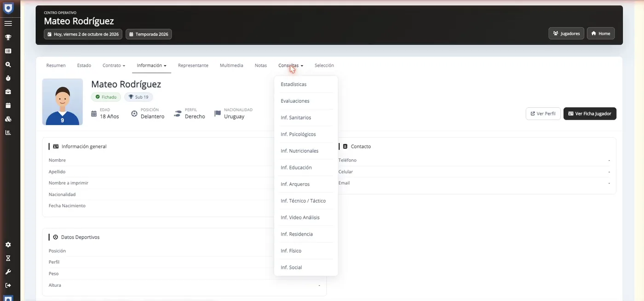Choose Estadísticas from the Consultas menu
Screen dimensions: 644x301
coord(306,84)
